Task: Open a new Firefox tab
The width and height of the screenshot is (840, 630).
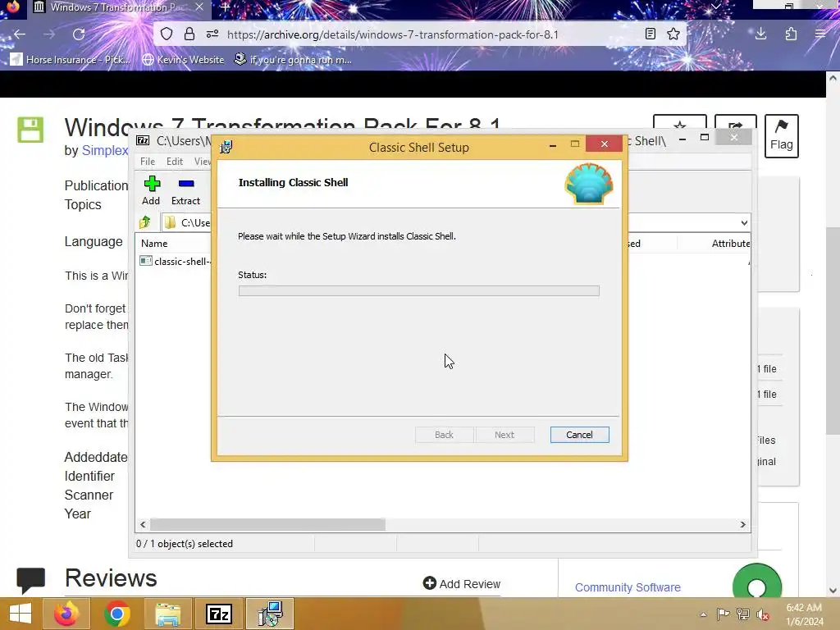Action: [225, 7]
